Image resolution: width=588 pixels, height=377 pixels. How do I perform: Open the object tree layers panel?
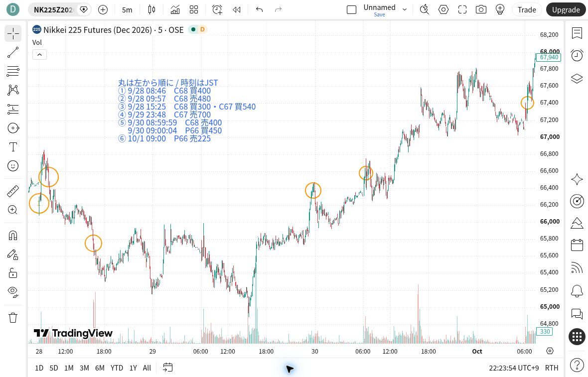[x=577, y=78]
